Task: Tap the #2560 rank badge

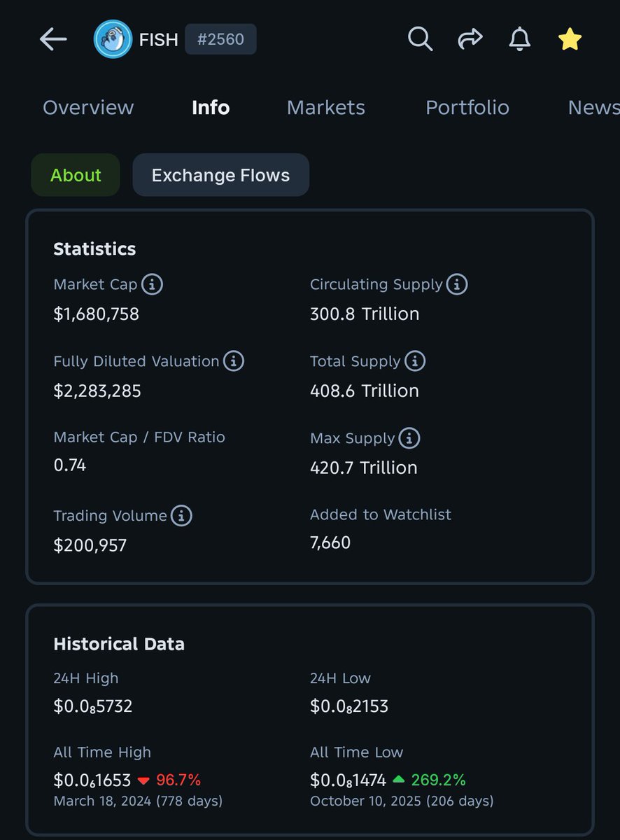Action: click(x=220, y=40)
